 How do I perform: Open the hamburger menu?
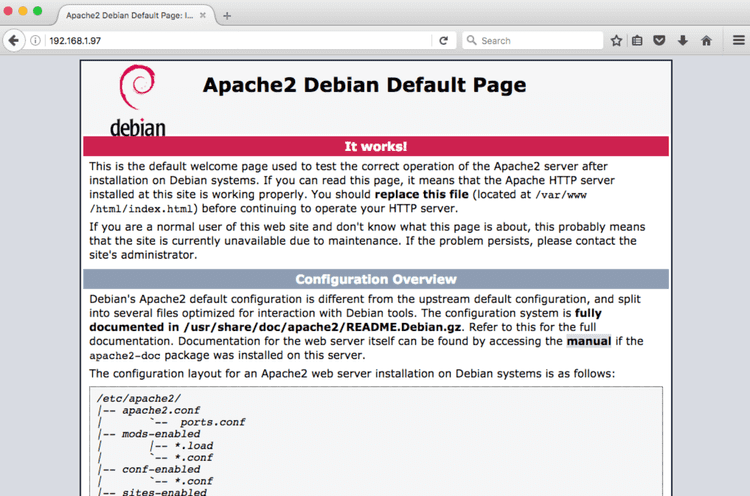click(x=739, y=41)
